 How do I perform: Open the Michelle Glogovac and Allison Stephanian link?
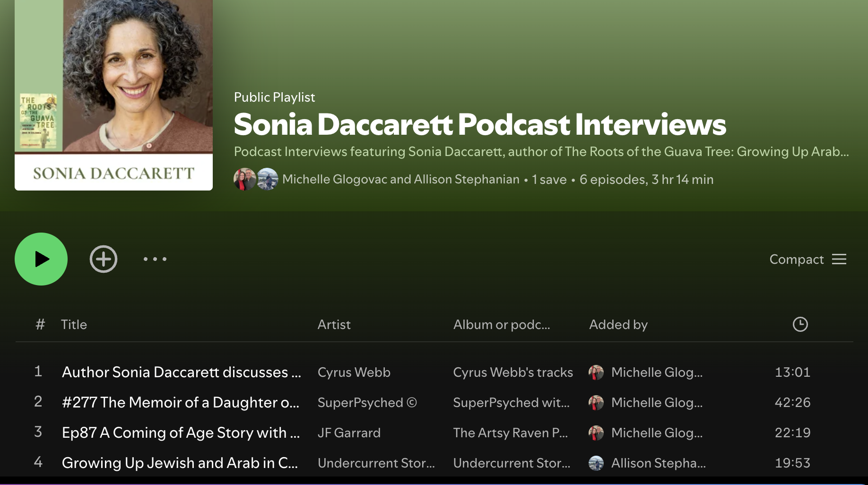pyautogui.click(x=401, y=179)
